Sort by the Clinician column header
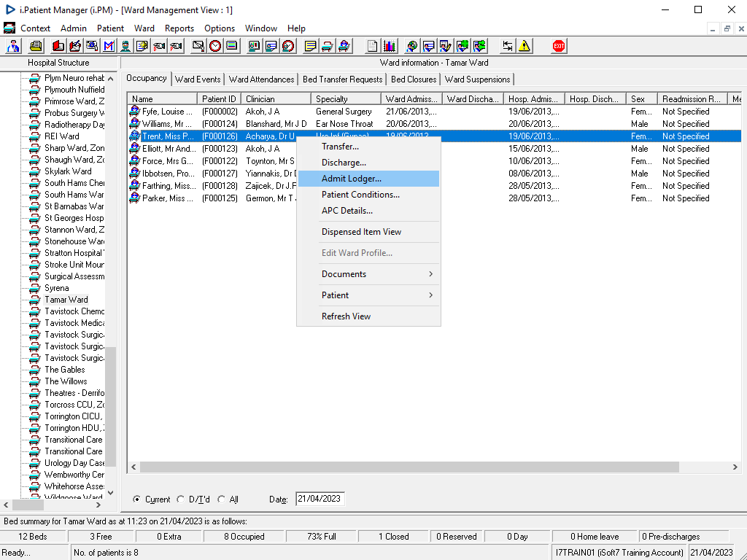Screen dimensions: 747x560 click(x=276, y=99)
